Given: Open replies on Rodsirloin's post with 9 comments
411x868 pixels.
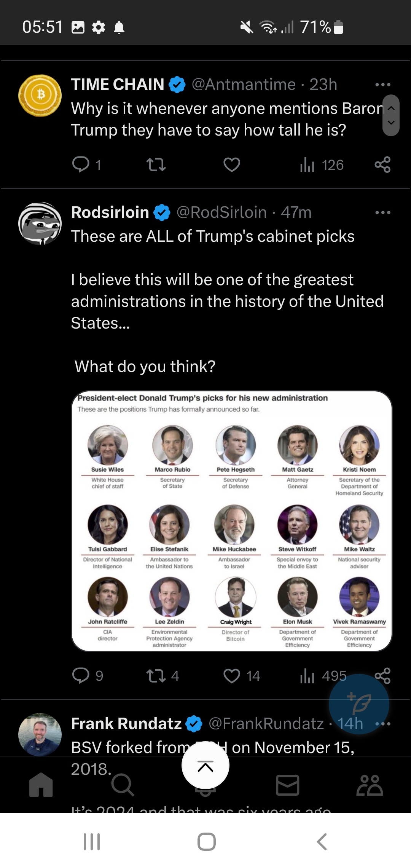Looking at the screenshot, I should click(x=88, y=676).
